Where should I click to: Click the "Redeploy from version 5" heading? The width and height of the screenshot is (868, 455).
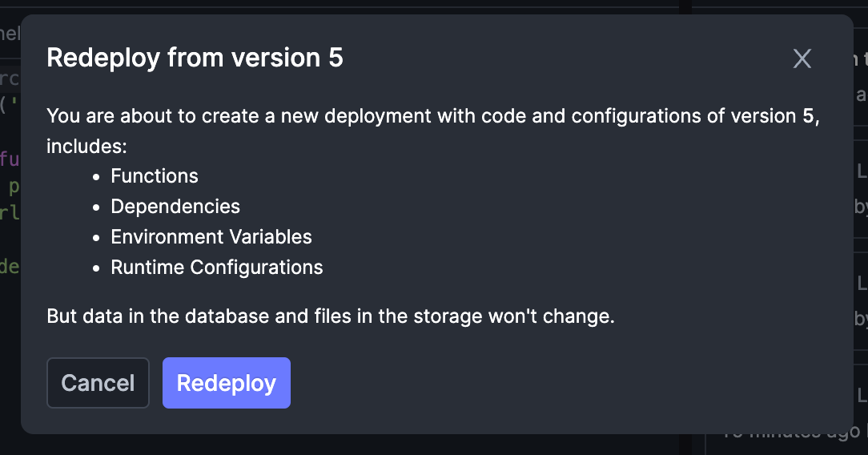(195, 58)
